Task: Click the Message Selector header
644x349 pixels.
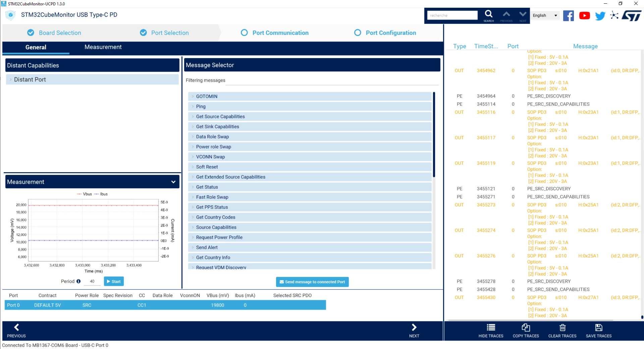Action: 312,65
